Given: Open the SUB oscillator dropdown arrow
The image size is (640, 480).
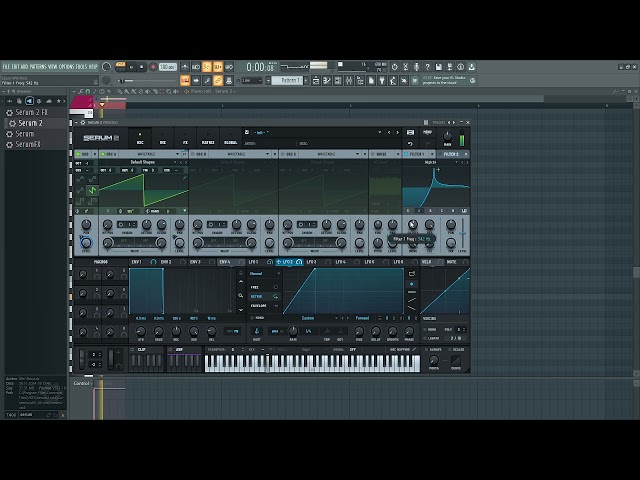Looking at the screenshot, I should tap(95, 154).
